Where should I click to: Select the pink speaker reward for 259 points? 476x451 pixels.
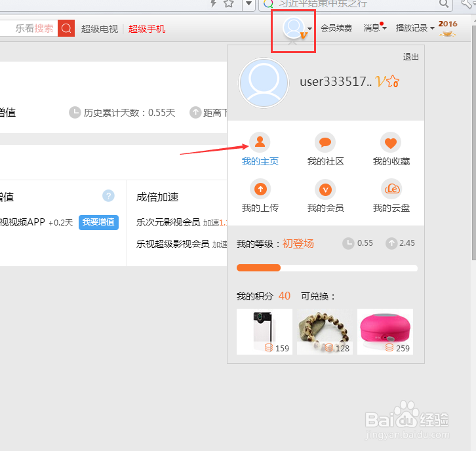coord(385,332)
